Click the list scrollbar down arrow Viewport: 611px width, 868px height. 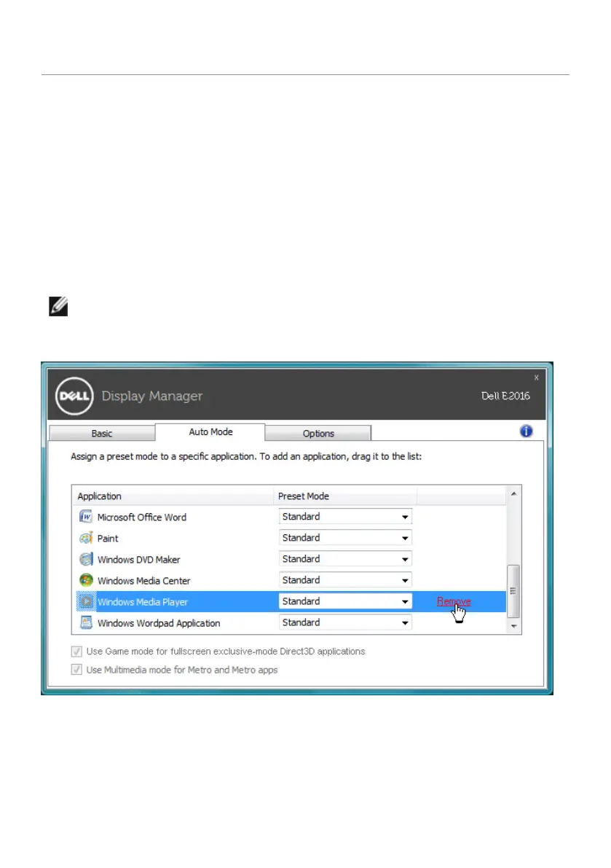pyautogui.click(x=513, y=626)
